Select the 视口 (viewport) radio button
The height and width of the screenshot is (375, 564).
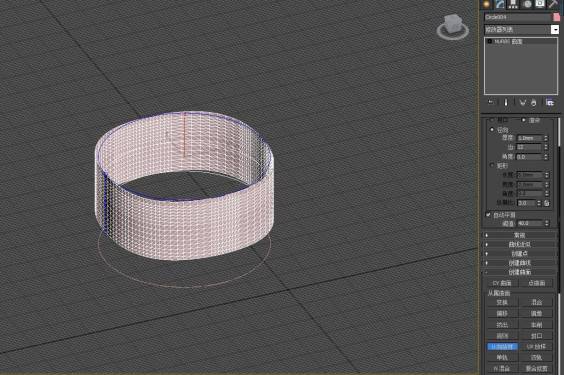point(492,120)
